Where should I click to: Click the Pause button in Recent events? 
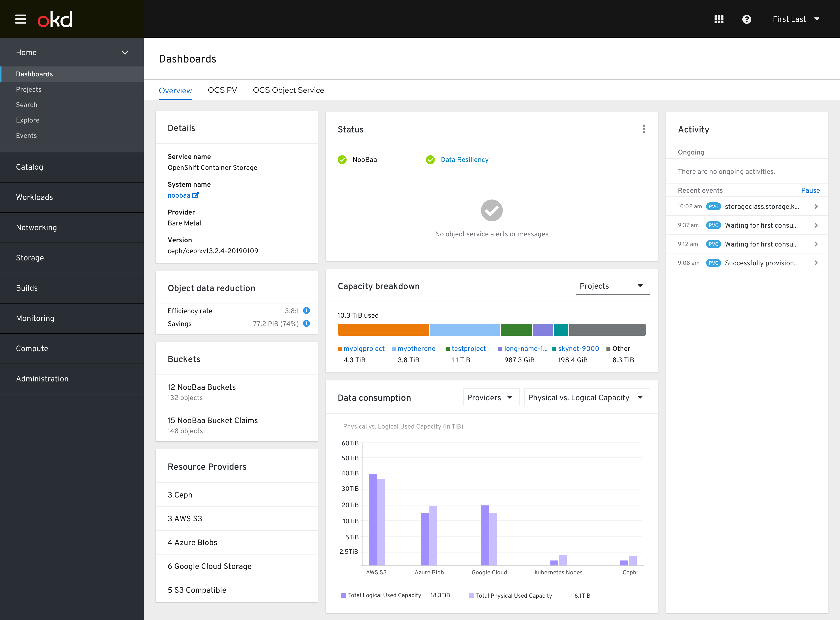[811, 190]
